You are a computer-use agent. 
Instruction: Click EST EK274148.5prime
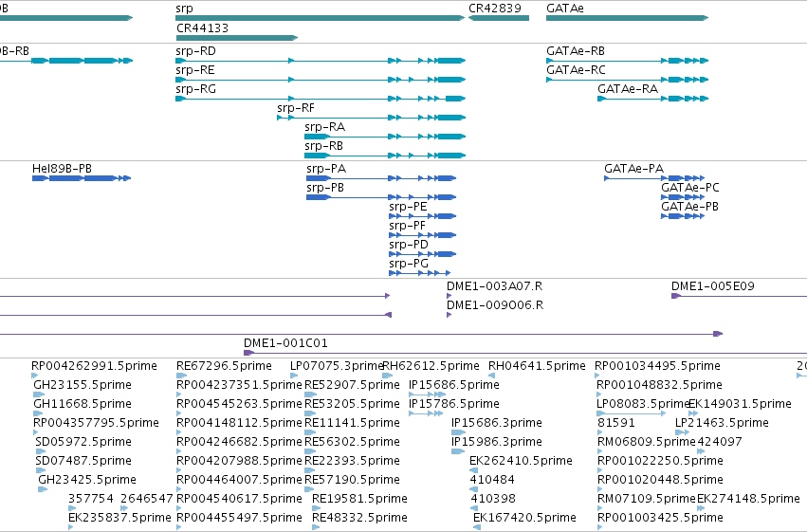(703, 509)
